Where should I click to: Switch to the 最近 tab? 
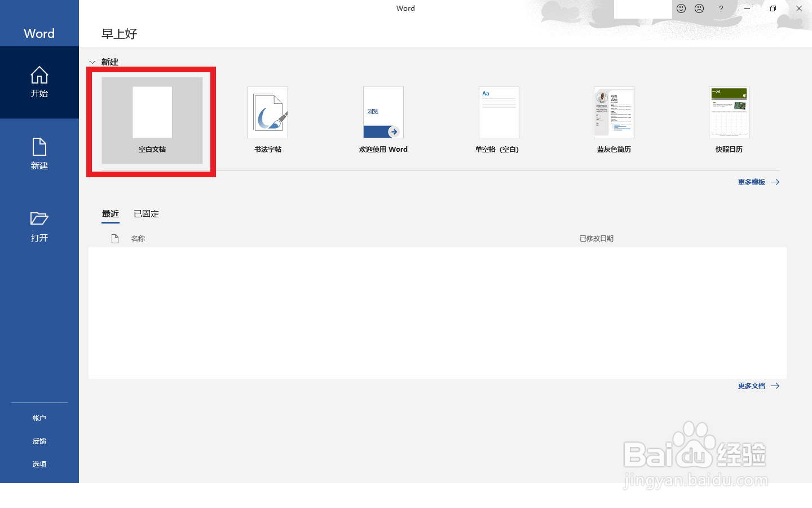[111, 214]
